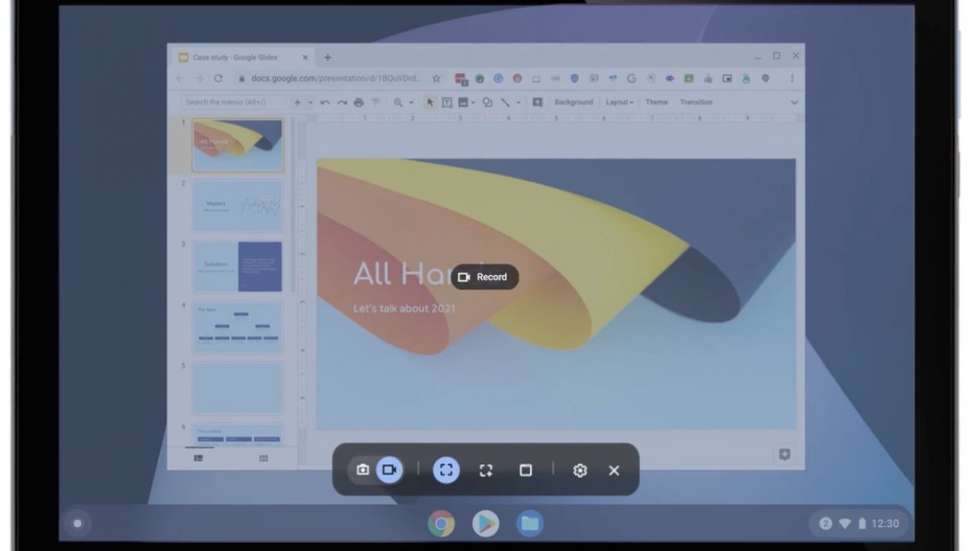Open the Background button
Image resolution: width=980 pixels, height=551 pixels.
(x=574, y=102)
